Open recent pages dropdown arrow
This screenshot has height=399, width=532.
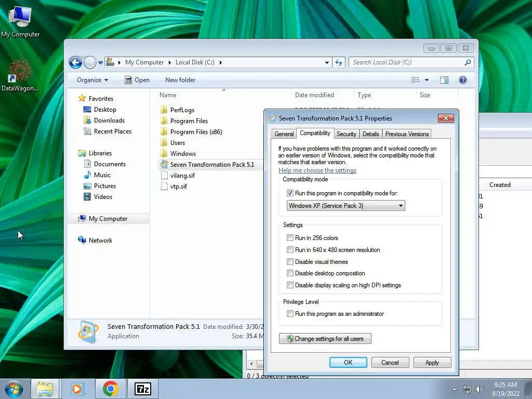[x=100, y=63]
